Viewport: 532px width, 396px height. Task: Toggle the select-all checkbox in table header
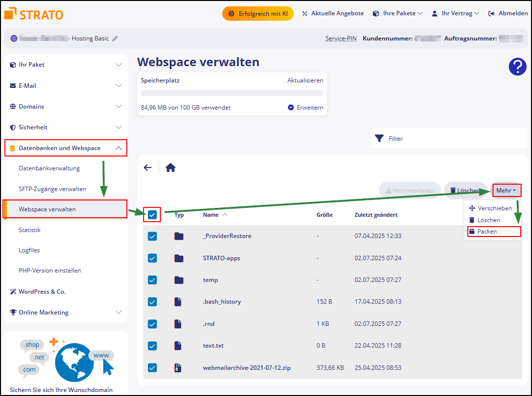(152, 215)
